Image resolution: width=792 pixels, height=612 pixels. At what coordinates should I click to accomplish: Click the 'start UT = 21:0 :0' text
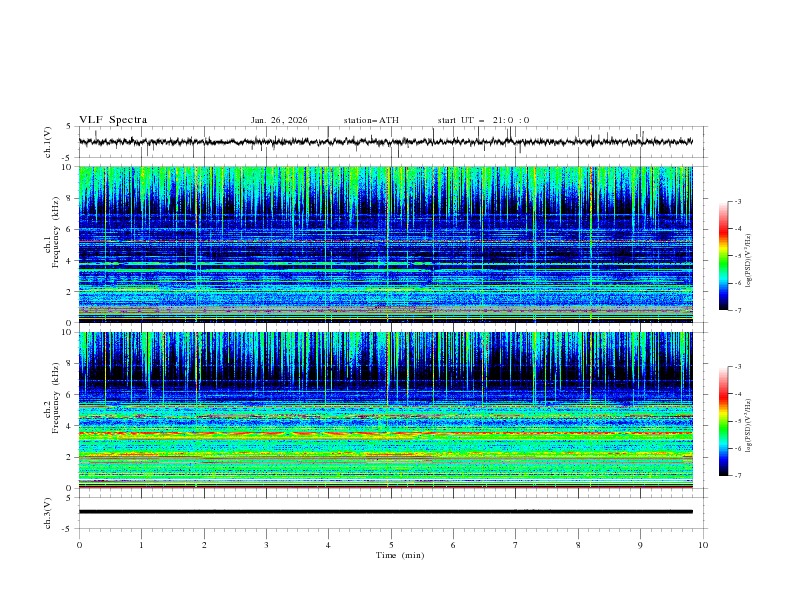(483, 120)
